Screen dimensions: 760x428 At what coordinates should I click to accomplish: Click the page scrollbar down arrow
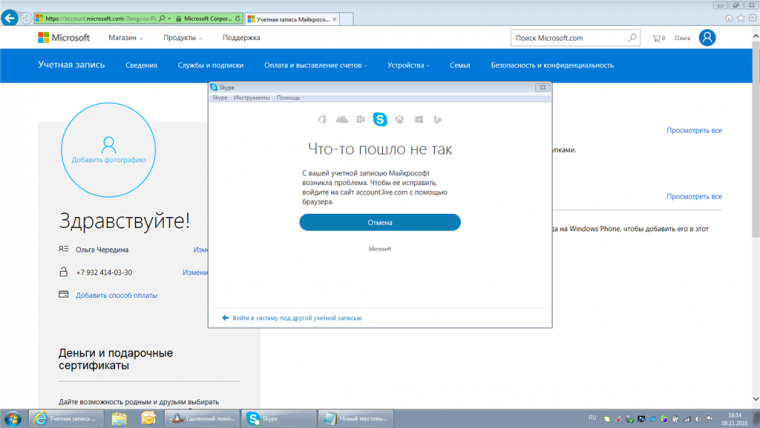pos(755,399)
